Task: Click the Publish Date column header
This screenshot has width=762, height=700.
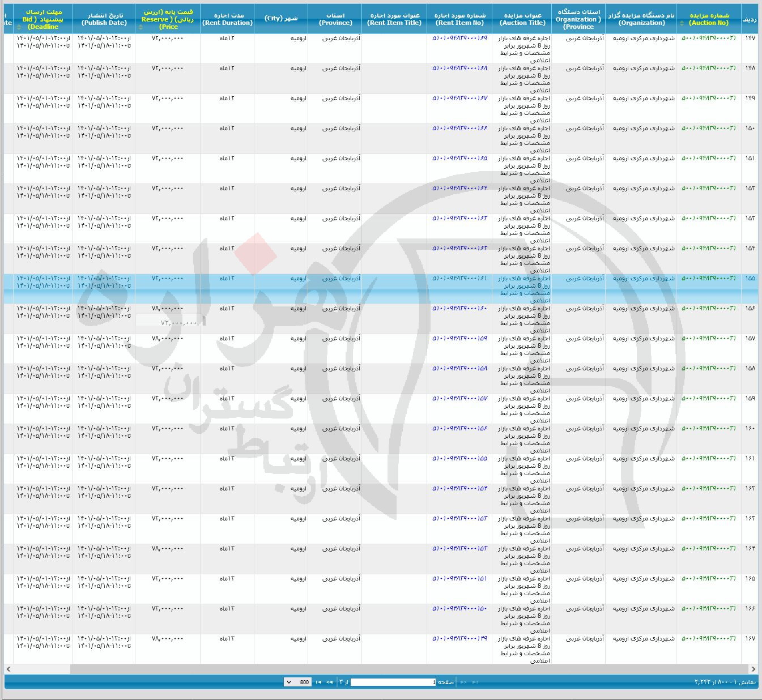Action: (x=104, y=19)
